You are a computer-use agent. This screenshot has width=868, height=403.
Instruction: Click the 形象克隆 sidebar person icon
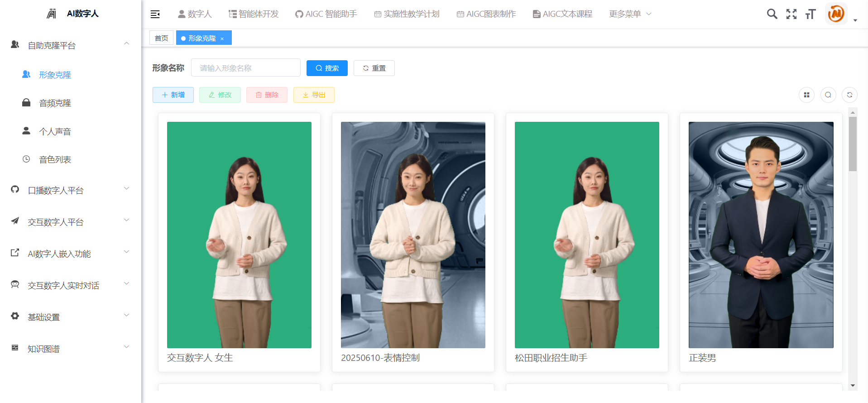click(26, 74)
